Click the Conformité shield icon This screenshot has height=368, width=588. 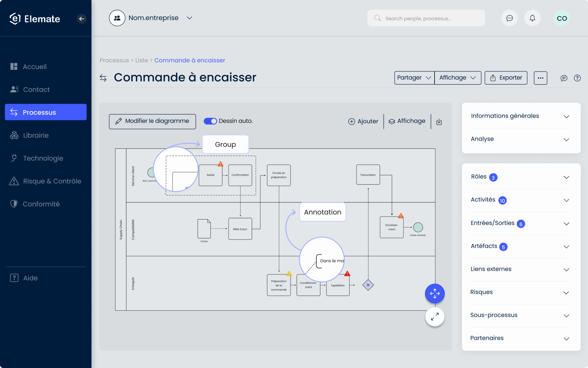[13, 204]
